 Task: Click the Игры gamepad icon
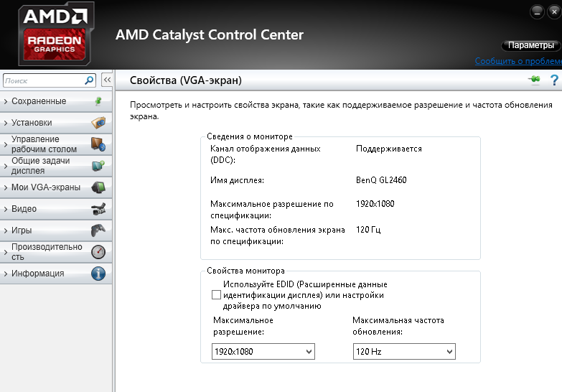tap(98, 230)
